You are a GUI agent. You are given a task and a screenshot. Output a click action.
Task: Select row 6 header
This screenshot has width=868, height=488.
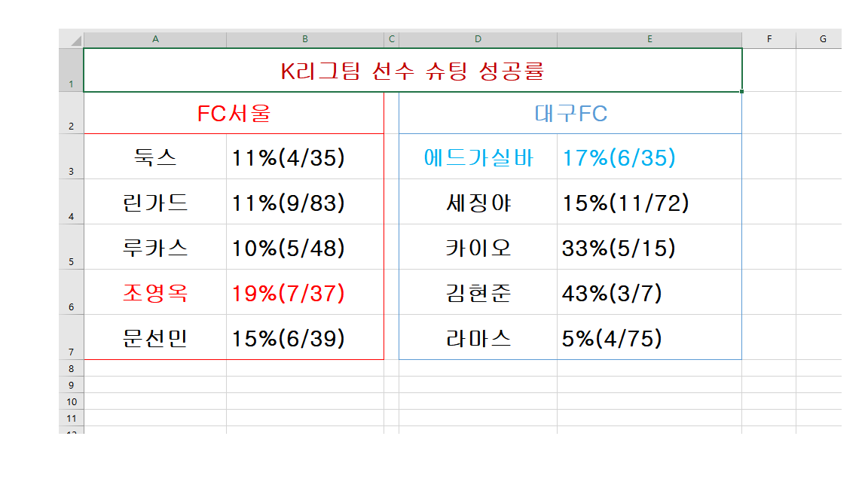72,292
